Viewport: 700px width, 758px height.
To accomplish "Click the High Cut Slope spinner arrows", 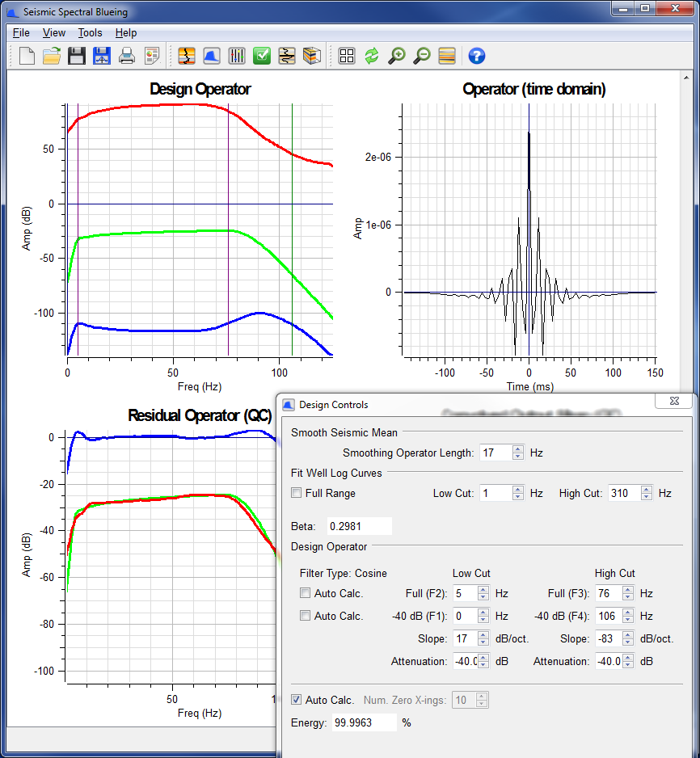I will pos(627,638).
